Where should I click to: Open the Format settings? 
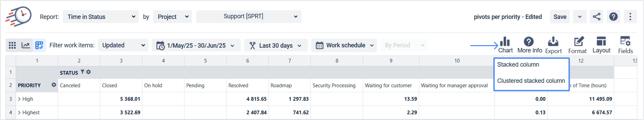(x=577, y=45)
